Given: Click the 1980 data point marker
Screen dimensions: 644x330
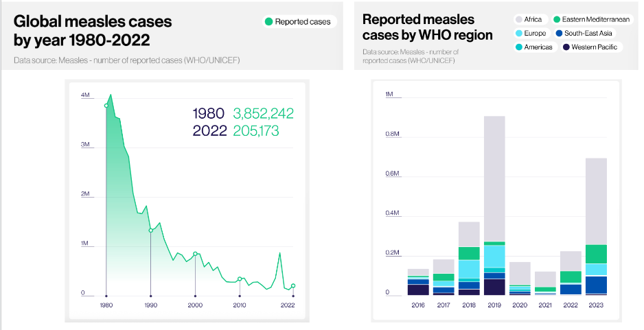Looking at the screenshot, I should (106, 106).
